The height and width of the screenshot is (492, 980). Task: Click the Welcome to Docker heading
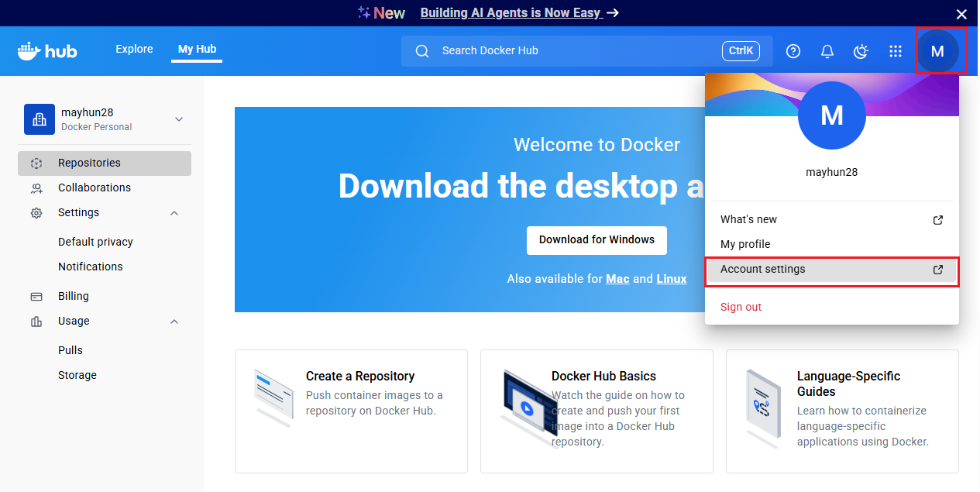597,145
